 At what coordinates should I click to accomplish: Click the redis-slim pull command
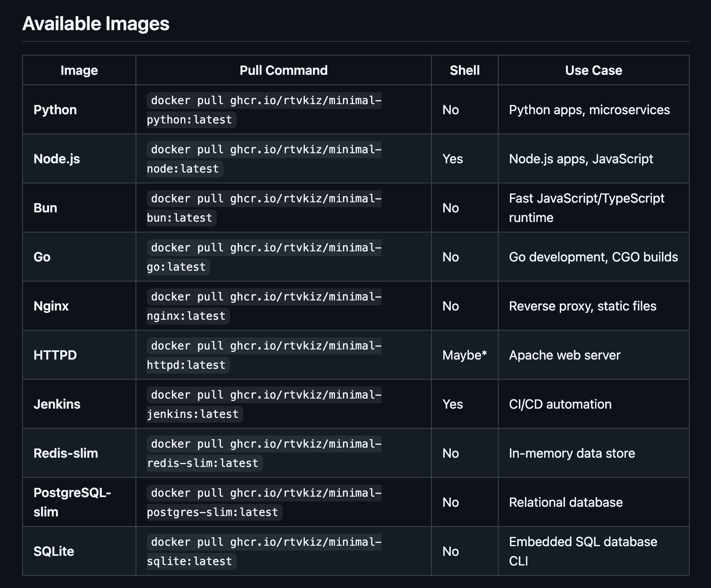[264, 444]
